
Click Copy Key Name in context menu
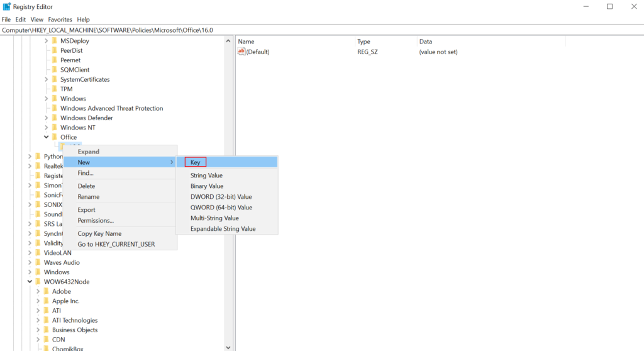(99, 233)
